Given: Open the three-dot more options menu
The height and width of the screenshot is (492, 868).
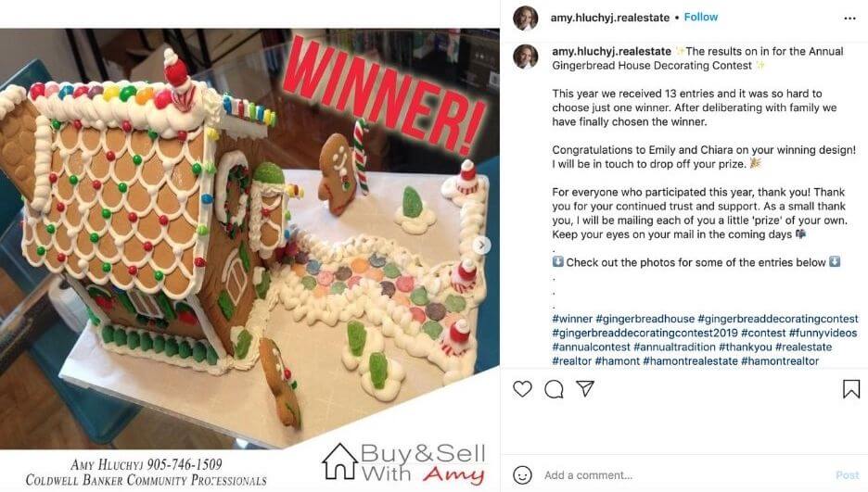Looking at the screenshot, I should click(849, 19).
